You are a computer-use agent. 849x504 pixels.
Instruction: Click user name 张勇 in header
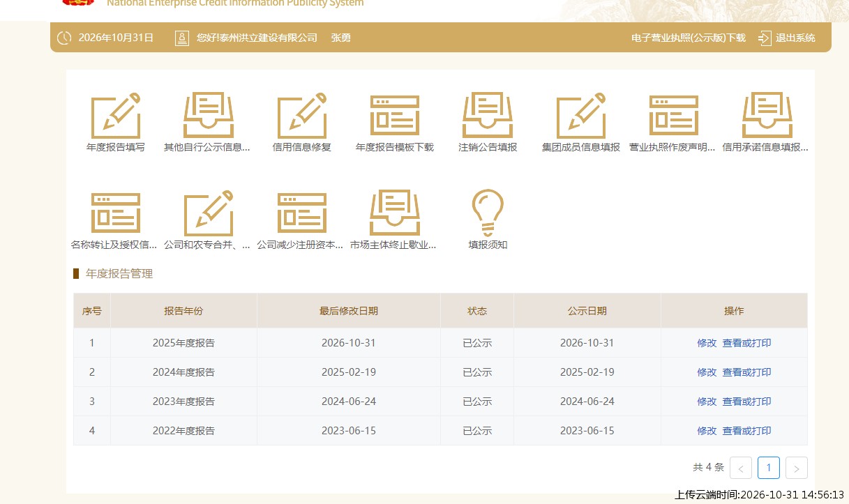click(x=341, y=38)
